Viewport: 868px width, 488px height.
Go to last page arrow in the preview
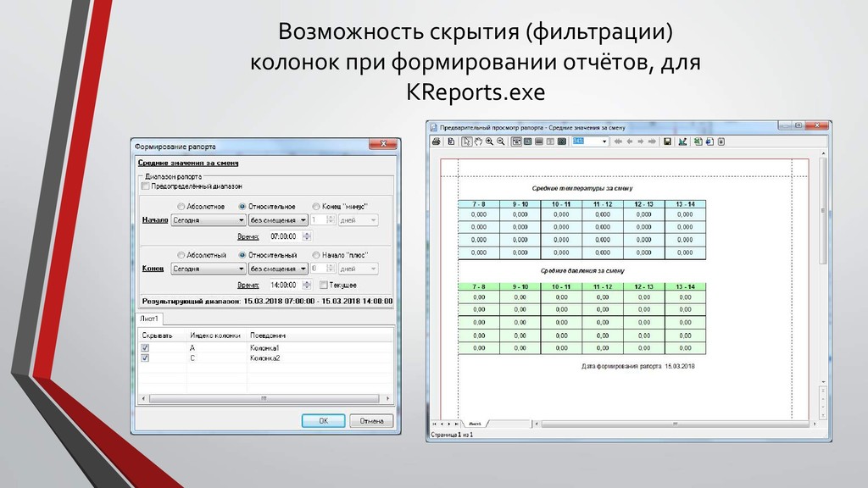click(x=652, y=141)
